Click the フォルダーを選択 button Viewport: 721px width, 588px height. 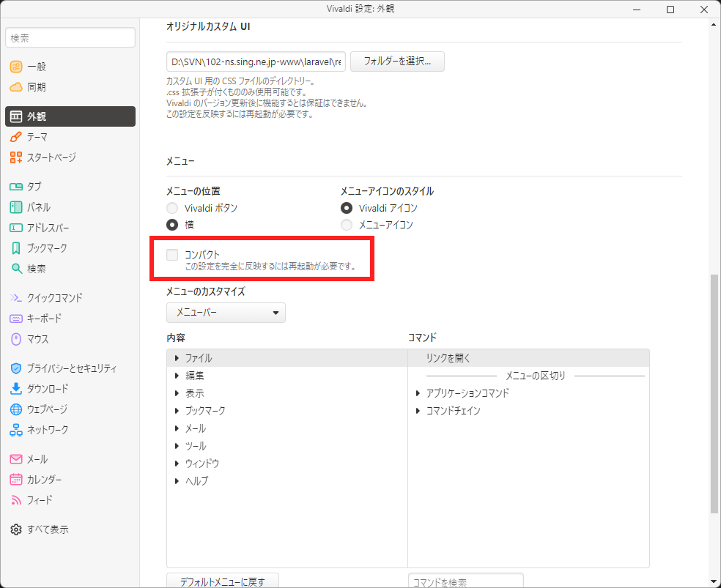pos(397,62)
